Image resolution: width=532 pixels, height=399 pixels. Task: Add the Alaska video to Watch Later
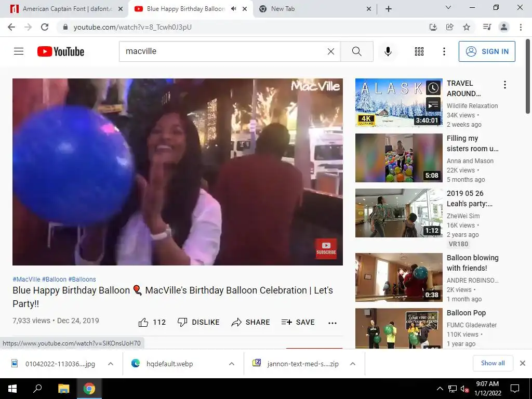tap(433, 88)
